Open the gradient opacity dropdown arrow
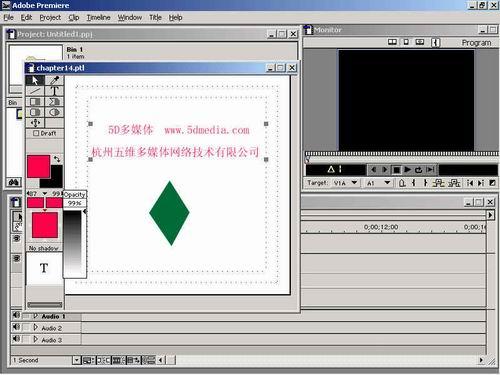 point(44,193)
